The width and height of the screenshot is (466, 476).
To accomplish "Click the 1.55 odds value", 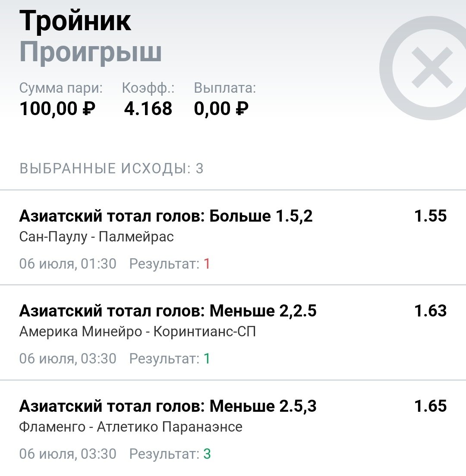I will click(430, 216).
